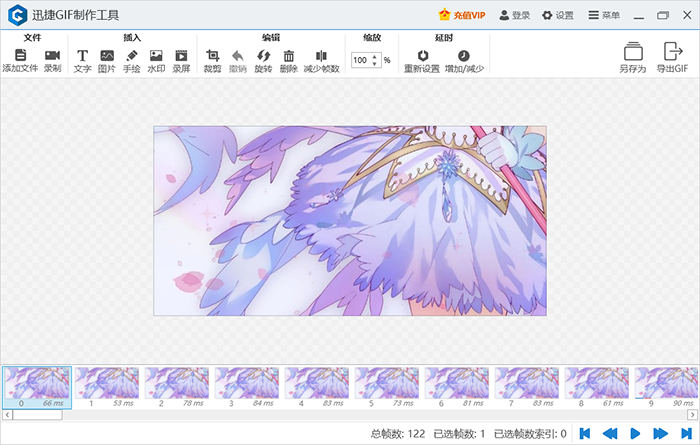Click the zoom percentage input field

pyautogui.click(x=360, y=60)
